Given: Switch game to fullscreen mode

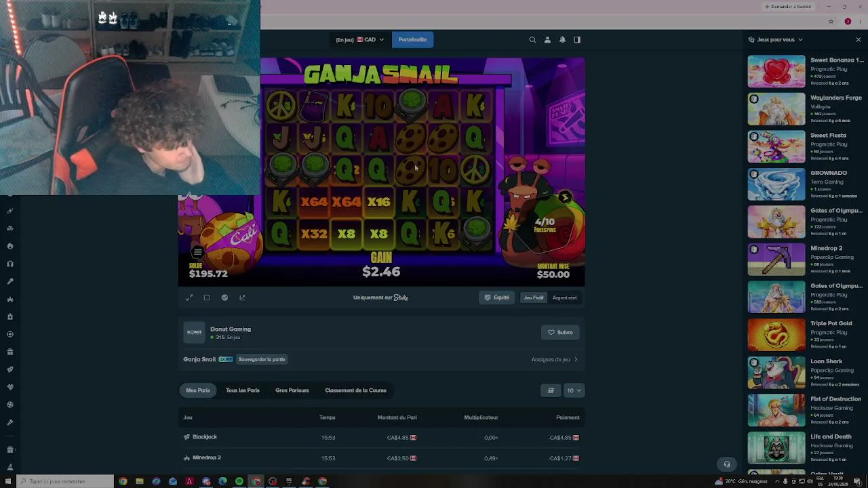Looking at the screenshot, I should coord(189,298).
